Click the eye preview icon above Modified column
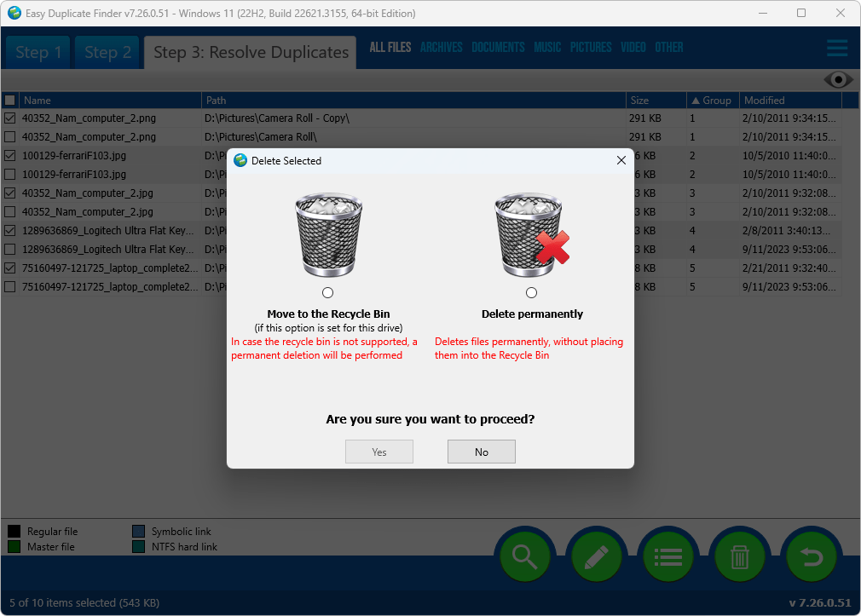 click(838, 79)
